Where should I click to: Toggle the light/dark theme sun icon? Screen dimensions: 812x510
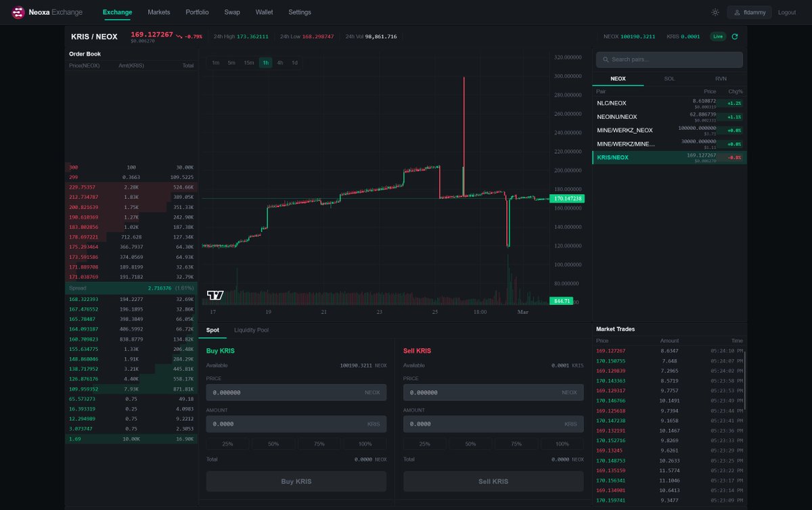pos(715,12)
